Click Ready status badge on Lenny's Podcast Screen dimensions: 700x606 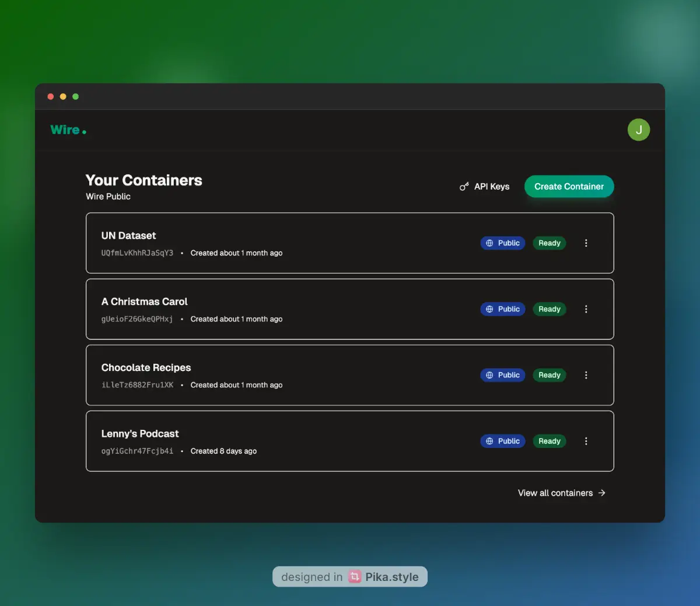[549, 441]
